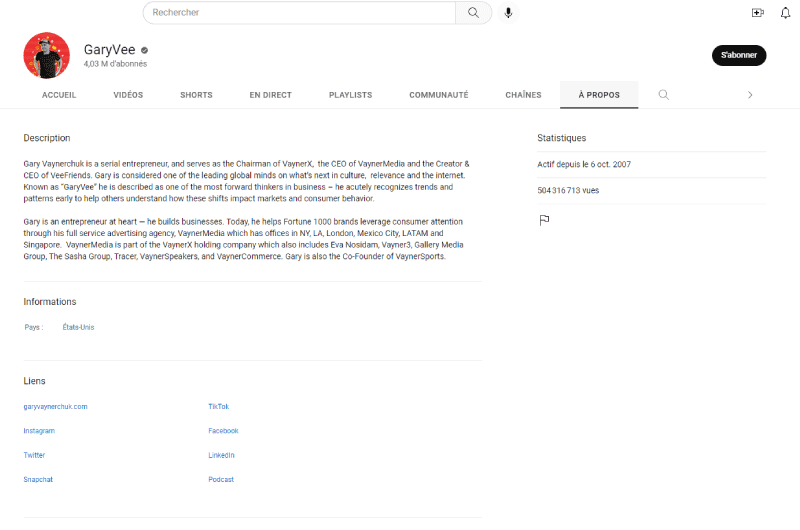Click the États-Unis country value
The image size is (800, 530).
point(78,327)
